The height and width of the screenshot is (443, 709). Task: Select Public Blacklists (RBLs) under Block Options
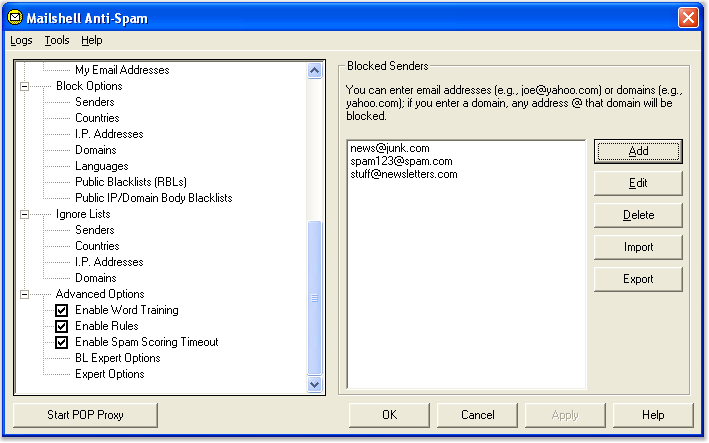coord(131,182)
